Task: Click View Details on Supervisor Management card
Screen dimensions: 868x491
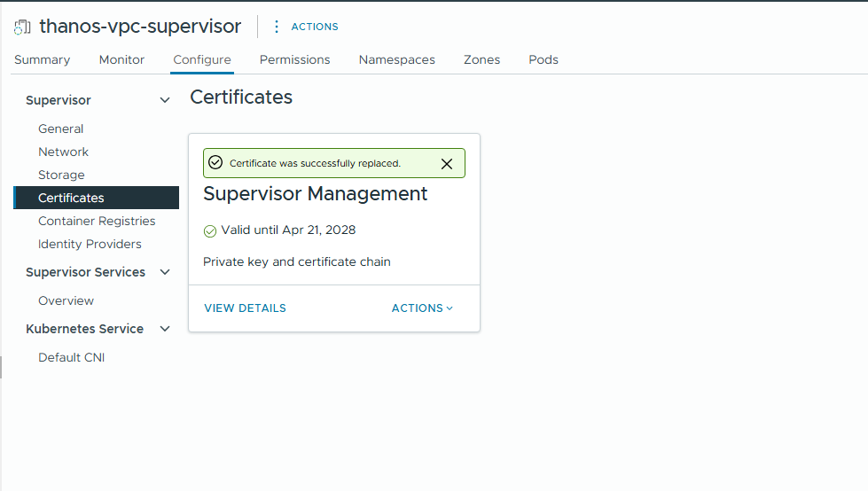Action: [x=245, y=308]
